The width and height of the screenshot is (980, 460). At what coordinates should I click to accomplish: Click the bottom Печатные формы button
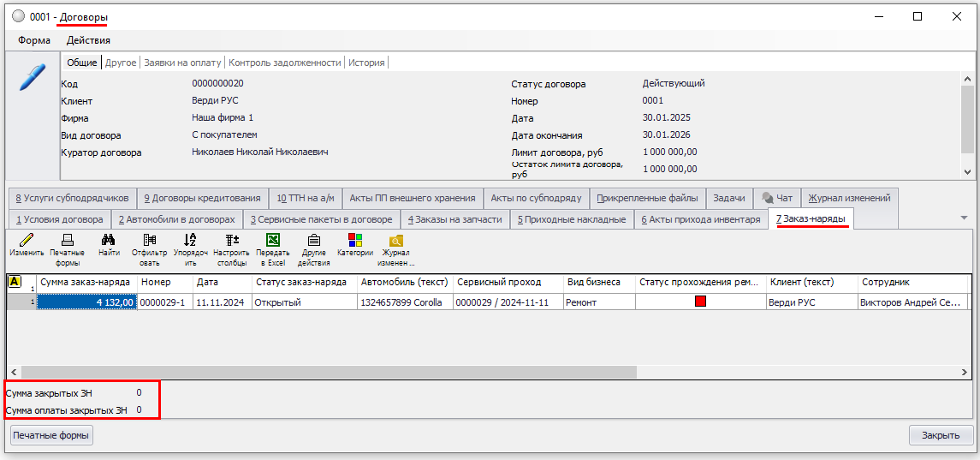(51, 435)
